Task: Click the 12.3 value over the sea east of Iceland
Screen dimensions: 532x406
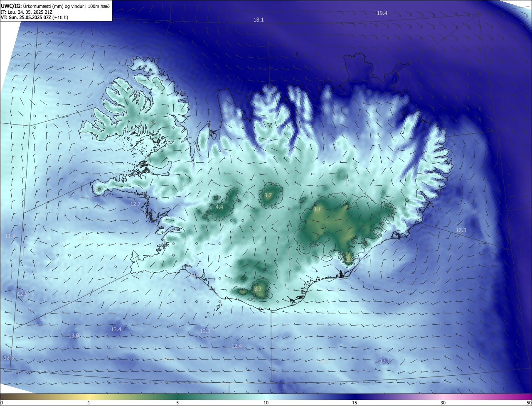Action: click(x=461, y=230)
